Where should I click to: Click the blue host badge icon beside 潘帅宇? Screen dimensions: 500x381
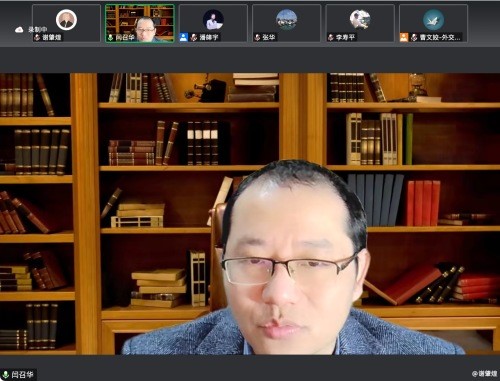coord(184,37)
